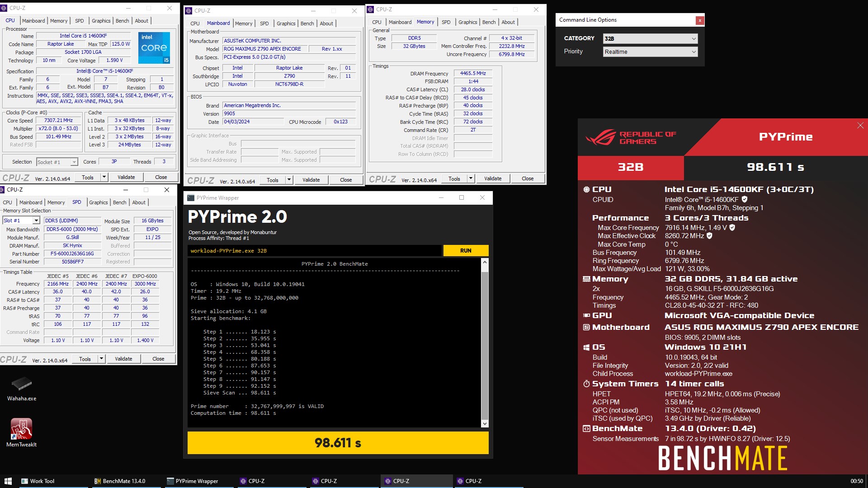The width and height of the screenshot is (868, 488).
Task: Click Tools button in SPD window
Action: [x=85, y=359]
